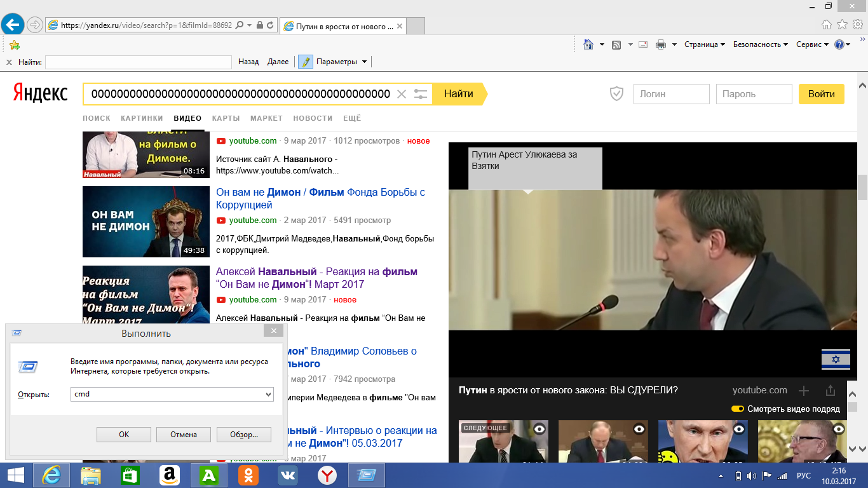Image resolution: width=868 pixels, height=488 pixels.
Task: Click 'Обзор...' in Run dialog
Action: click(x=244, y=435)
